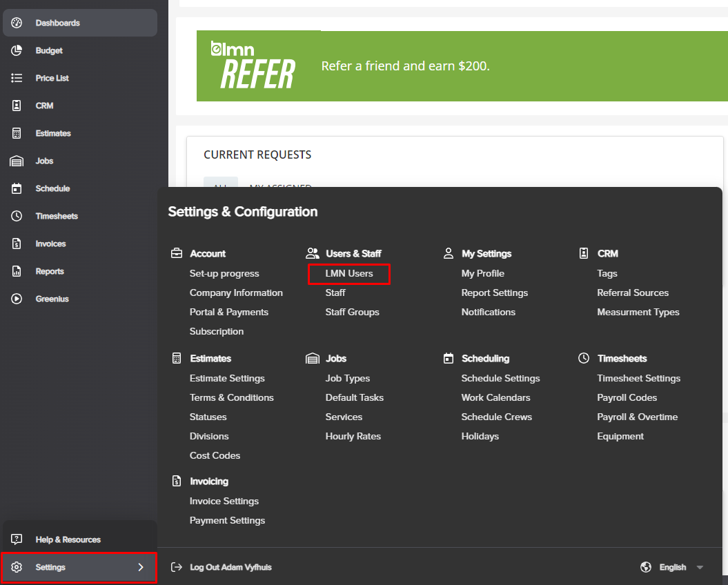The image size is (728, 585).
Task: Open Timesheet Settings link
Action: pyautogui.click(x=639, y=379)
